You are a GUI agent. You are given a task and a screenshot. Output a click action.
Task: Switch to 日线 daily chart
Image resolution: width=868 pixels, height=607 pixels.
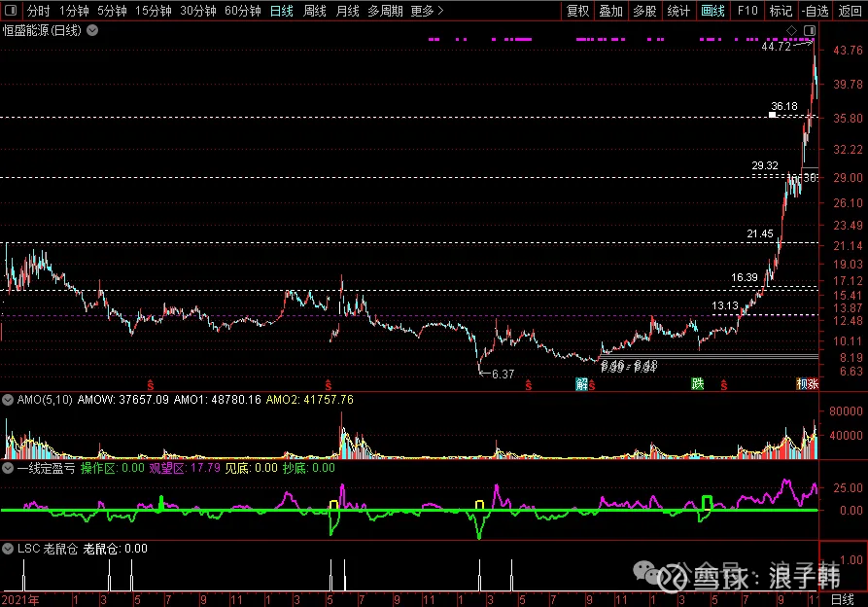coord(282,11)
